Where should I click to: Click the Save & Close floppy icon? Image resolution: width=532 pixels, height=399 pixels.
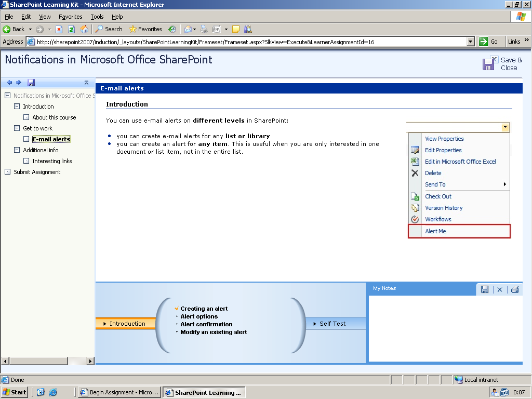coord(490,63)
